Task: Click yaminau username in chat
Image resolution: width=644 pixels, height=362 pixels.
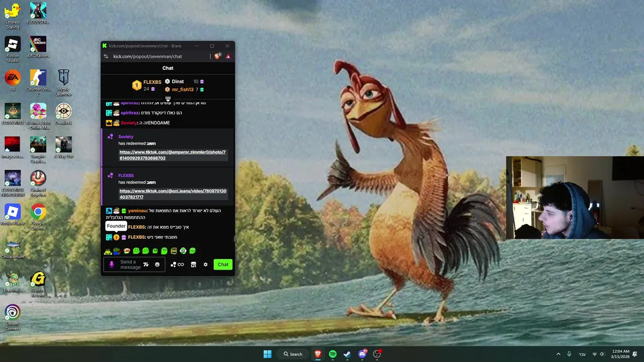Action: (x=137, y=211)
